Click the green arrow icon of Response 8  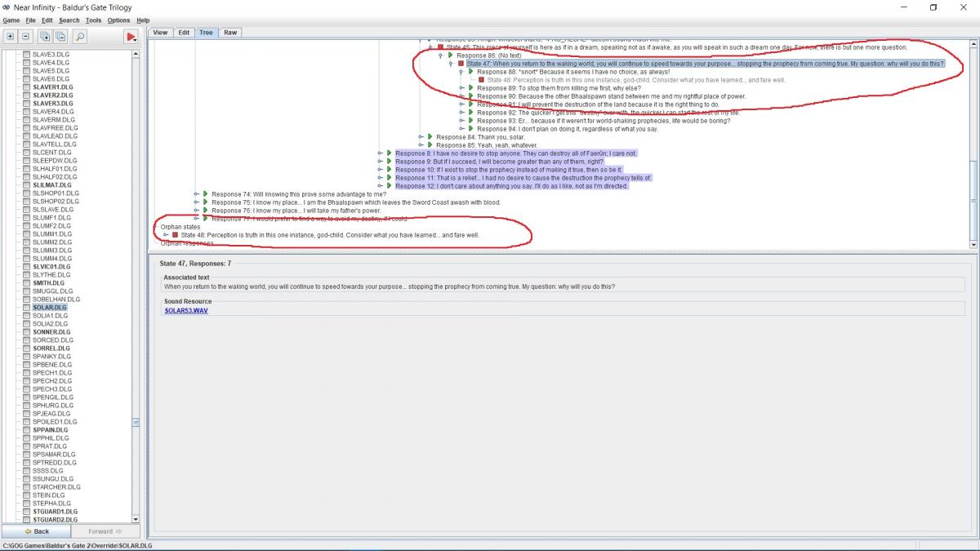pyautogui.click(x=390, y=153)
